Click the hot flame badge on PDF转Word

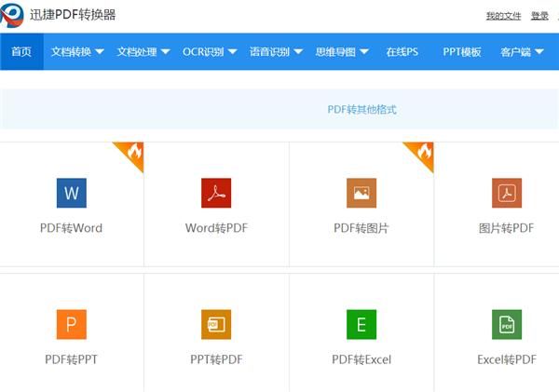(x=132, y=154)
